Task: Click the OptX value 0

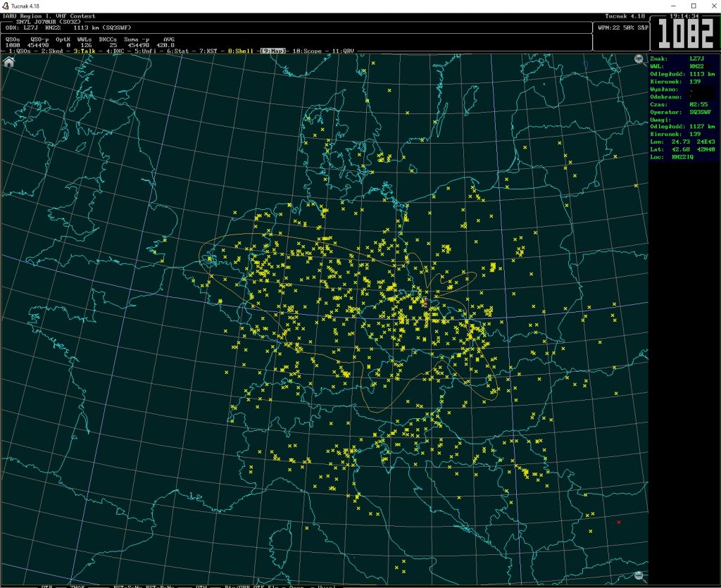Action: coord(68,45)
